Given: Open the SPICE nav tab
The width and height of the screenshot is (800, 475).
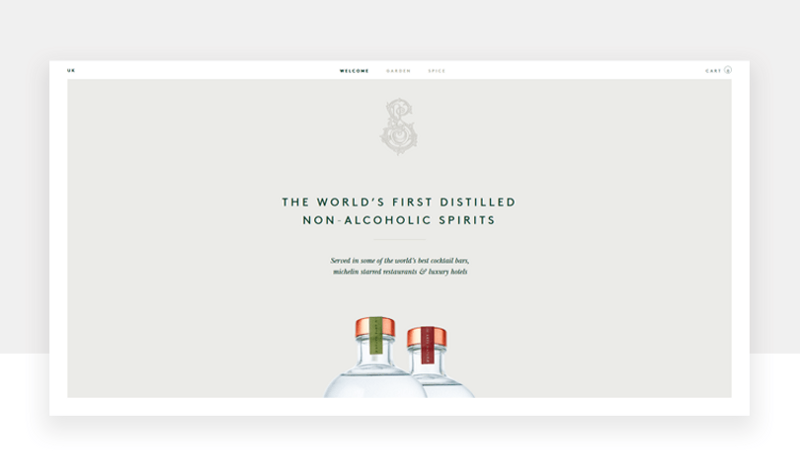Looking at the screenshot, I should click(x=437, y=71).
